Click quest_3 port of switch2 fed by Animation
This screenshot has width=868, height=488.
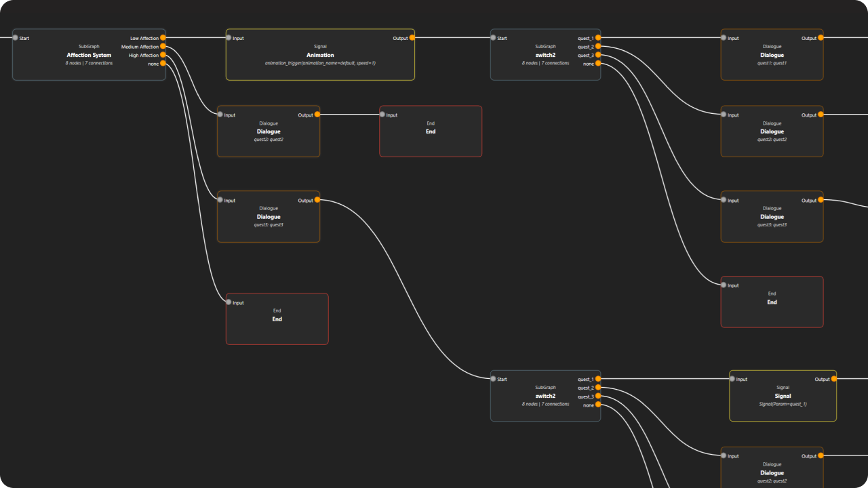598,55
